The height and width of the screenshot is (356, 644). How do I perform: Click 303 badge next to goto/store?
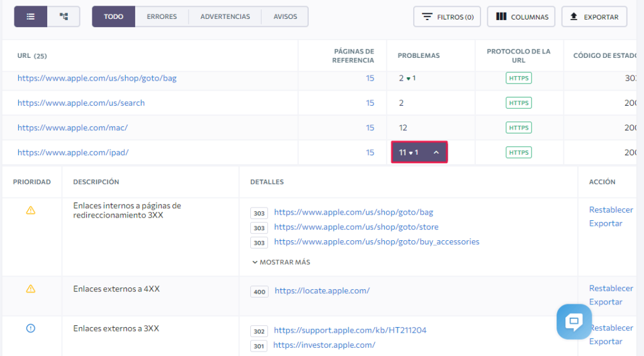[x=258, y=228]
